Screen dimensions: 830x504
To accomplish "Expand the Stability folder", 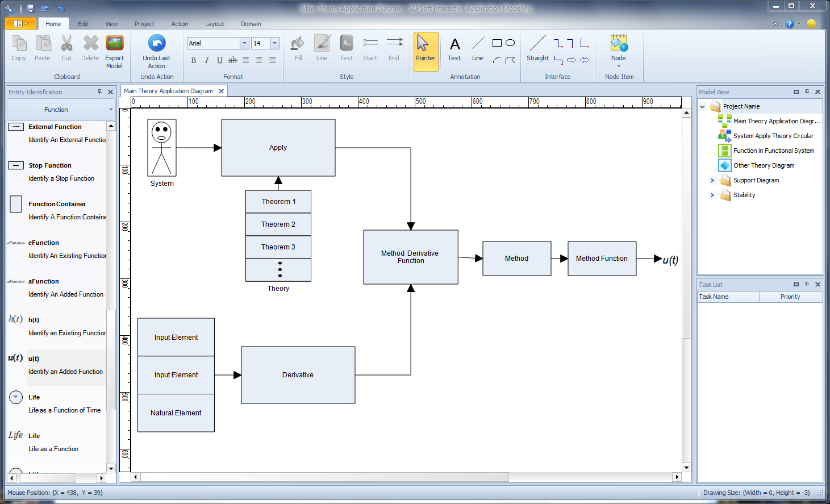I will point(712,195).
